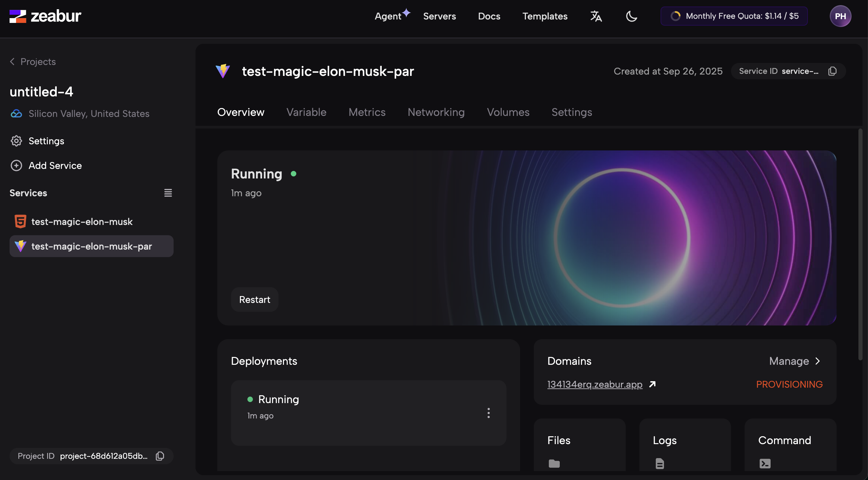Open Services list menu icon
Viewport: 868px width, 480px height.
[x=168, y=193]
